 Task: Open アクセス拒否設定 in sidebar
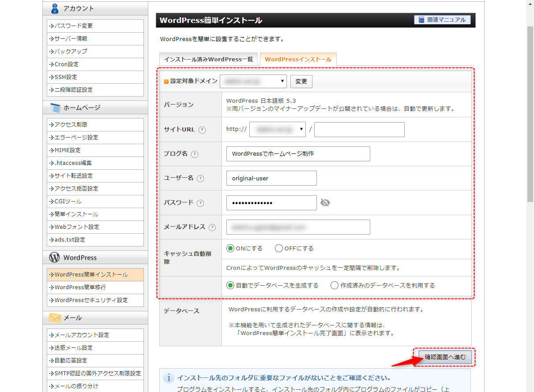tap(95, 189)
